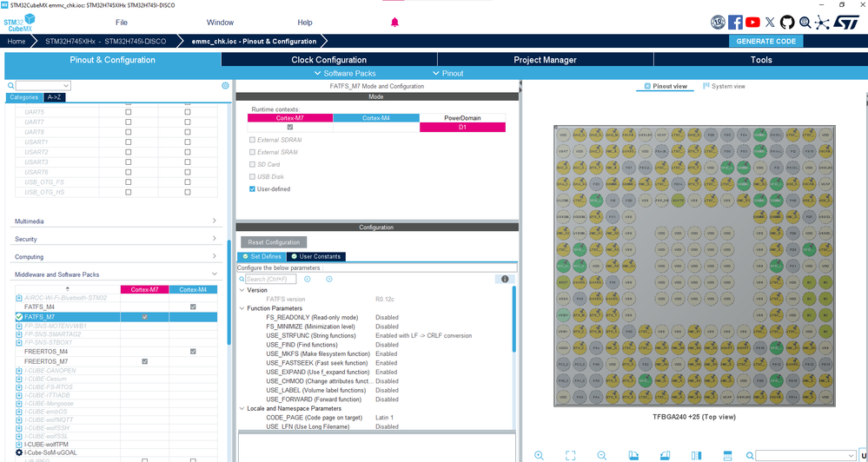Image resolution: width=868 pixels, height=462 pixels.
Task: Check the USART1 Cortex-M4 column checkbox
Action: [x=188, y=142]
